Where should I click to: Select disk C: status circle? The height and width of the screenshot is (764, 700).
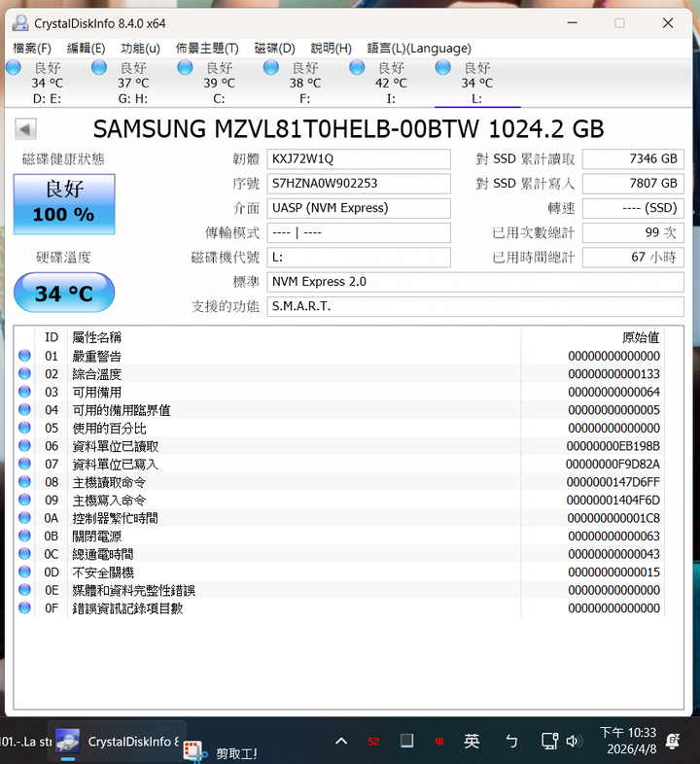pos(185,68)
